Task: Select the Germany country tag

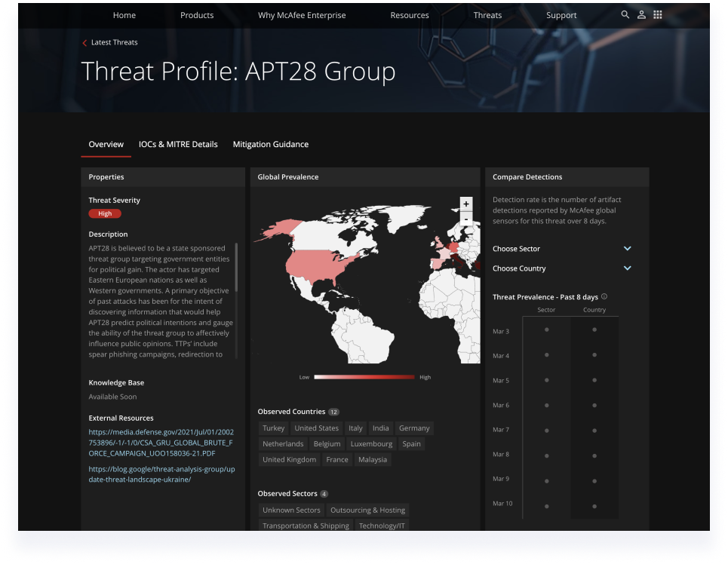Action: point(414,428)
